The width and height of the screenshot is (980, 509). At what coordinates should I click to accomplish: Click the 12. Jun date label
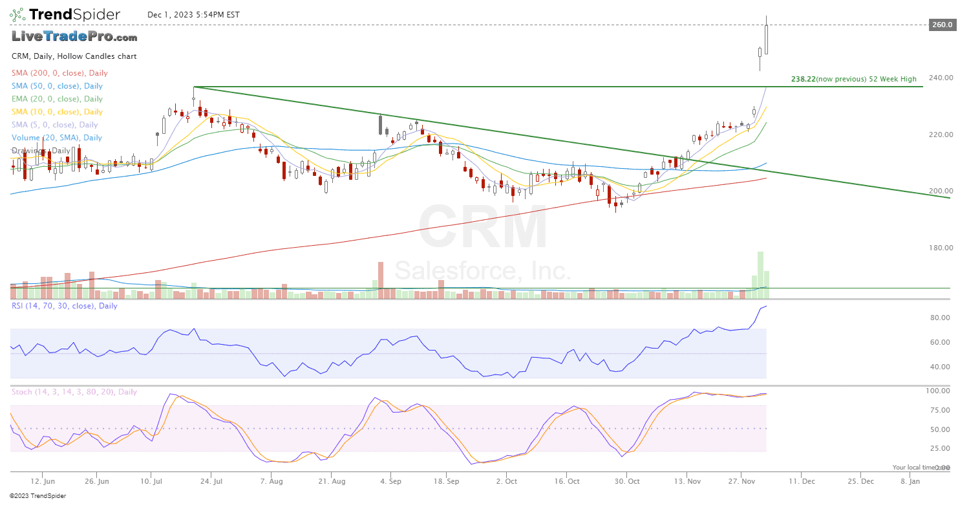point(43,481)
